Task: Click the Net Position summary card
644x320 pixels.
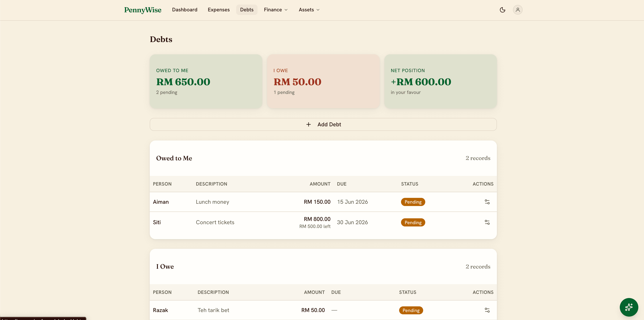Action: click(x=440, y=81)
